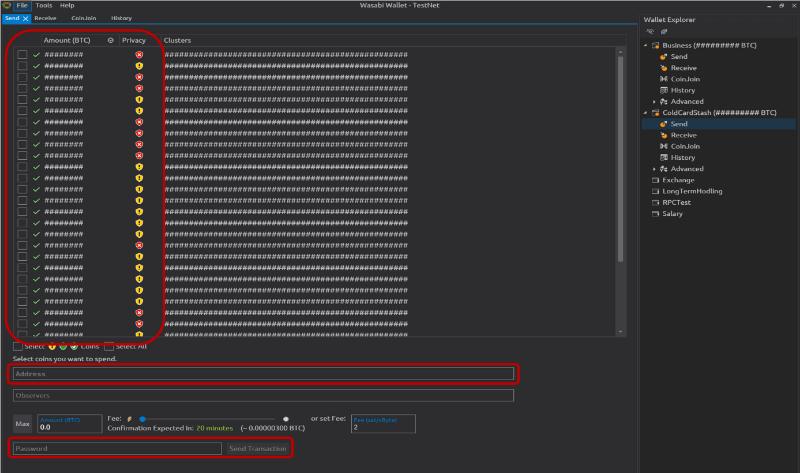Click the anonymity set icon in column header
Viewport: 800px width, 473px height.
pos(110,40)
